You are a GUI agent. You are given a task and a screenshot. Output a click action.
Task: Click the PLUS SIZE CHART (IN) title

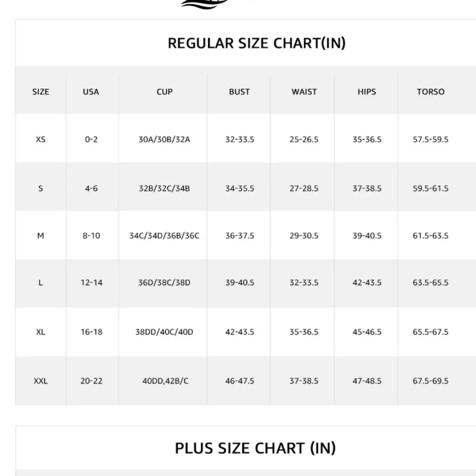click(255, 448)
